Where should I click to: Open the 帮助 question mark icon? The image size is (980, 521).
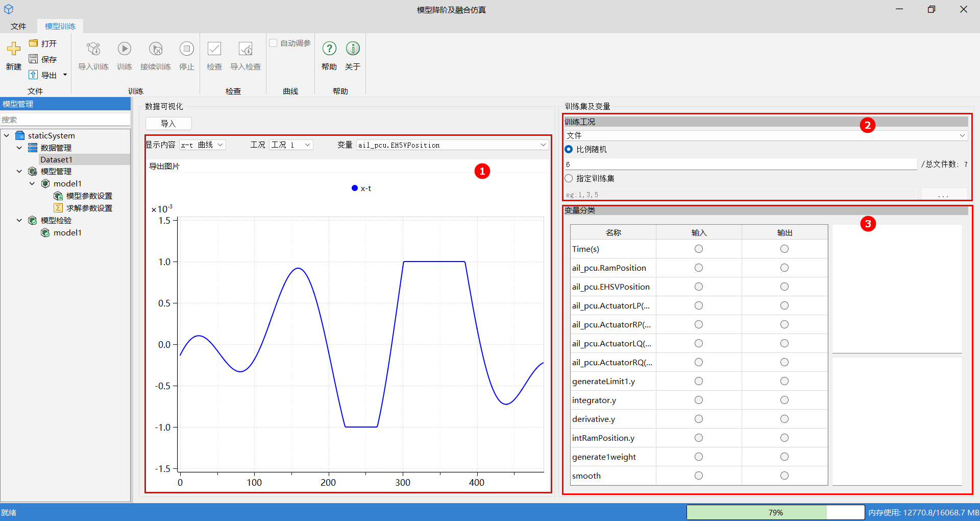pyautogui.click(x=329, y=49)
